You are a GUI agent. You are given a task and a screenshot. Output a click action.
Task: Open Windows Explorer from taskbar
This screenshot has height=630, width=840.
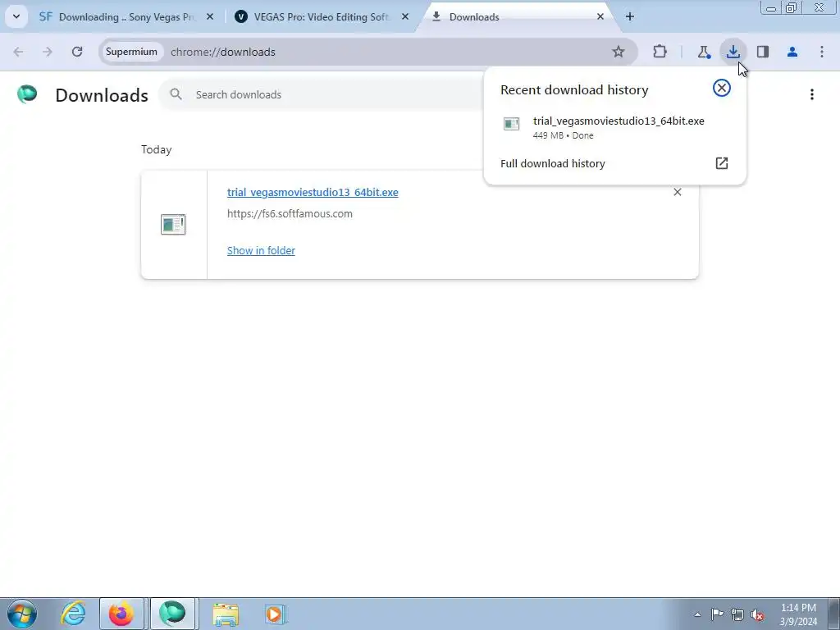226,614
